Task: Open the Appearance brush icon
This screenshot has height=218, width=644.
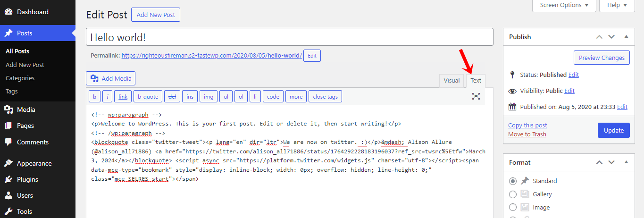Action: pos(8,163)
